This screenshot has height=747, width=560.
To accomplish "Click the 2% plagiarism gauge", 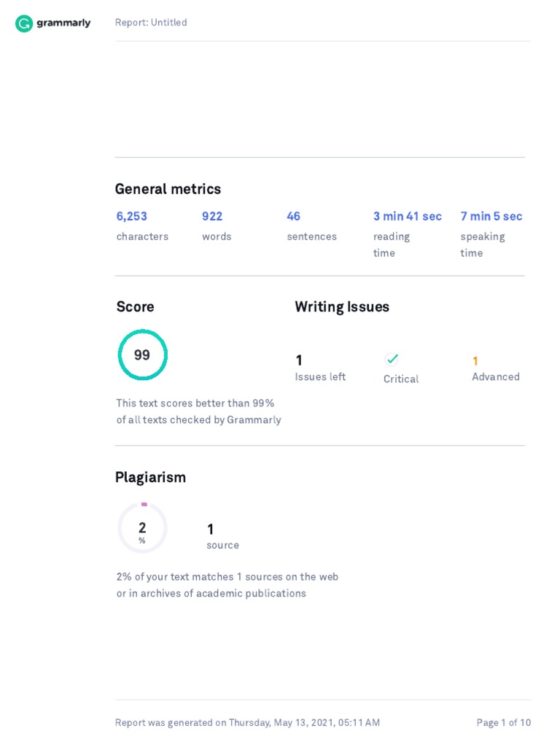I will click(143, 528).
